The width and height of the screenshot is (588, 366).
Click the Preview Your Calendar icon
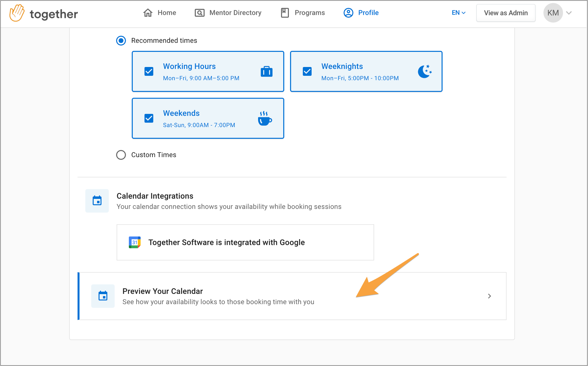103,296
